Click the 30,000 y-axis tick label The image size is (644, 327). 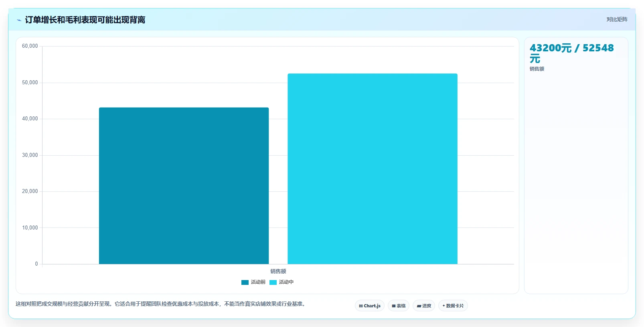[x=30, y=155]
